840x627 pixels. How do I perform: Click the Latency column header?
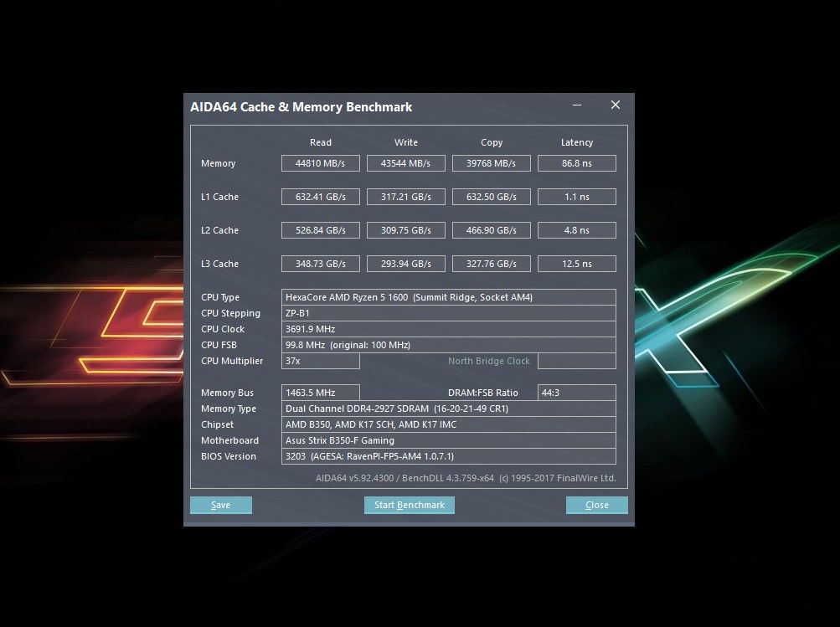click(577, 142)
